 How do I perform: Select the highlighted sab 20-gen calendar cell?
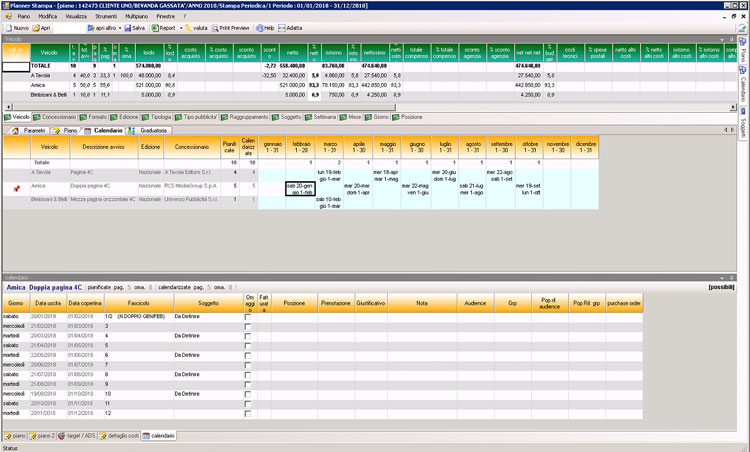[x=302, y=189]
